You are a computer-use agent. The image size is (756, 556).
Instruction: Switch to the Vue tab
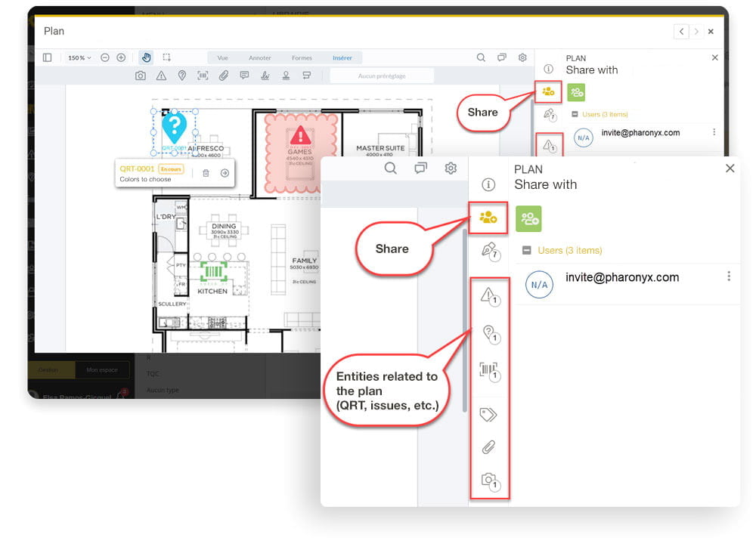tap(222, 58)
